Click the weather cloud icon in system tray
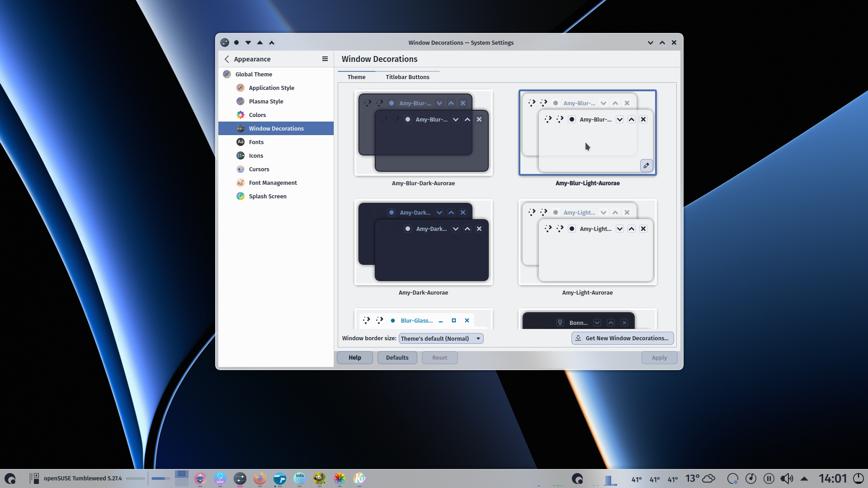The image size is (868, 488). click(709, 479)
